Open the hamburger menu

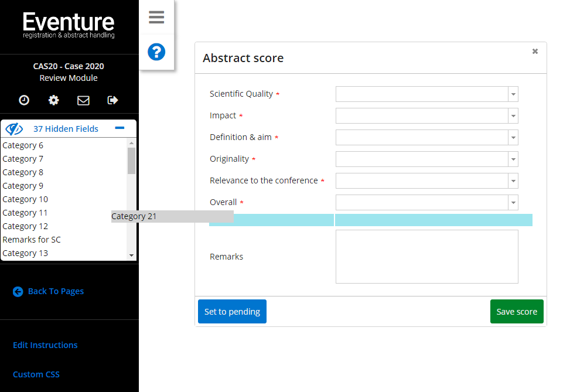156,17
